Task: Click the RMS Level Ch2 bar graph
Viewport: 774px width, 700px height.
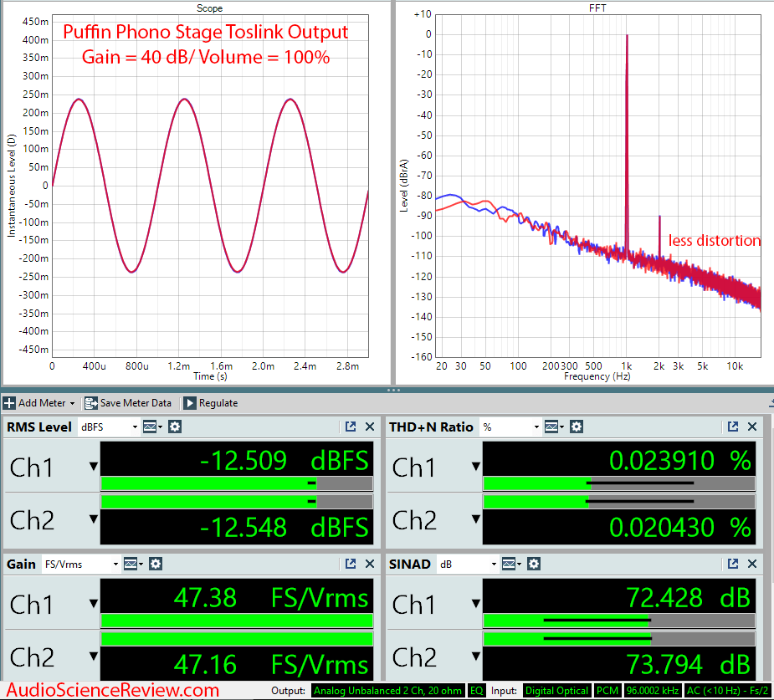Action: click(x=237, y=502)
